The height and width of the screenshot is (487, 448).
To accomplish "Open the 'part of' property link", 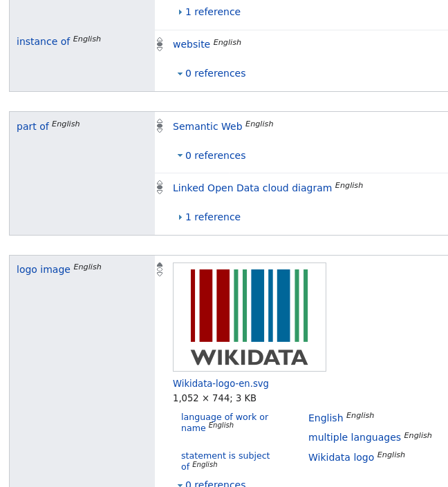I will coord(32,126).
